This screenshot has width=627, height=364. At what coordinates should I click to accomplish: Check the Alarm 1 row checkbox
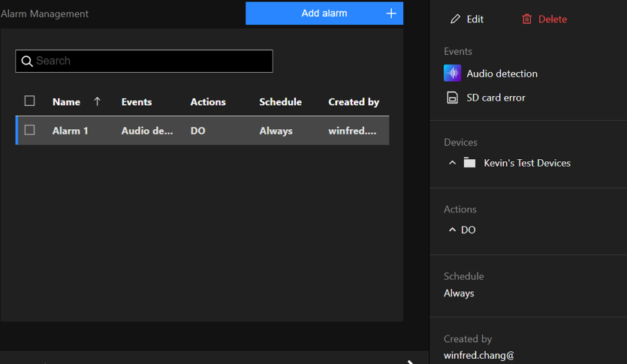point(30,130)
